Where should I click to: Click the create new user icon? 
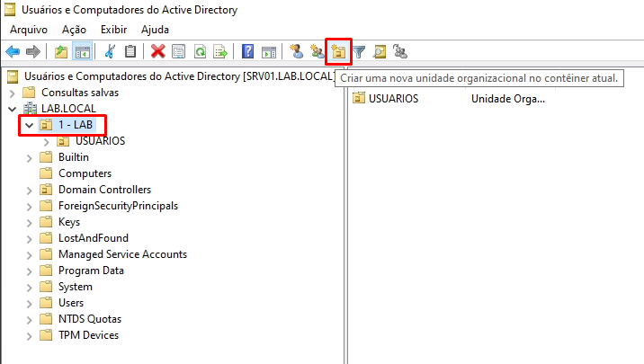point(296,52)
